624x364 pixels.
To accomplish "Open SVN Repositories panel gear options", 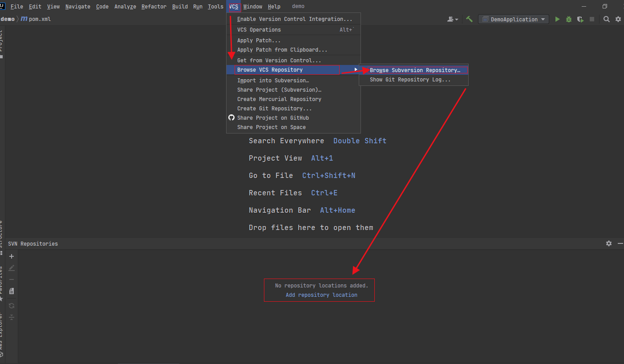I will click(x=609, y=243).
